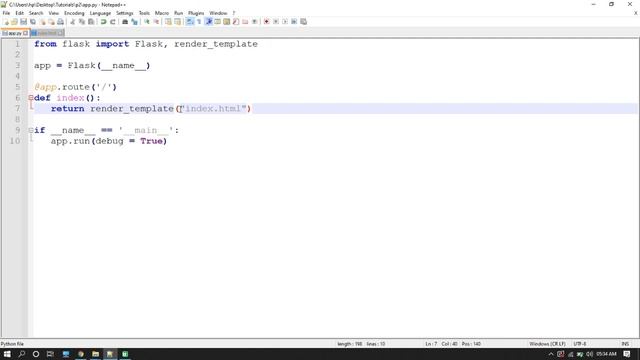Screen dimensions: 640x360
Task: Click line number 1 in the margin
Action: click(x=18, y=44)
